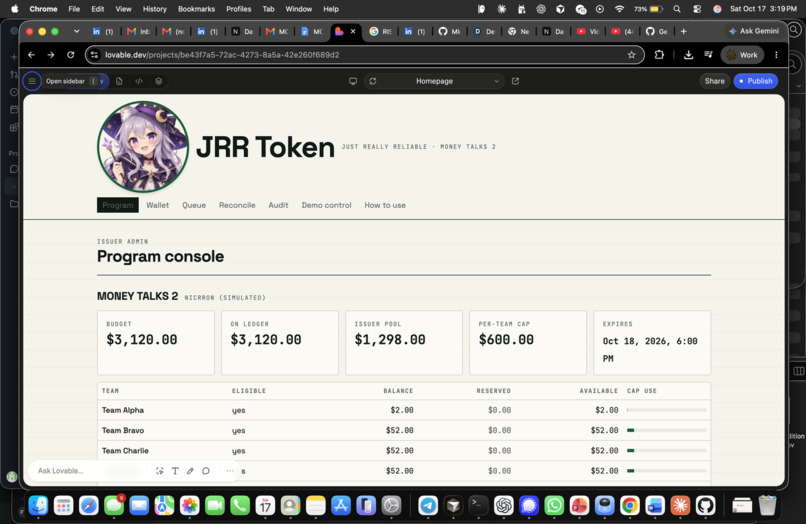Toggle device preview monitor icon
The width and height of the screenshot is (806, 524).
[x=353, y=81]
